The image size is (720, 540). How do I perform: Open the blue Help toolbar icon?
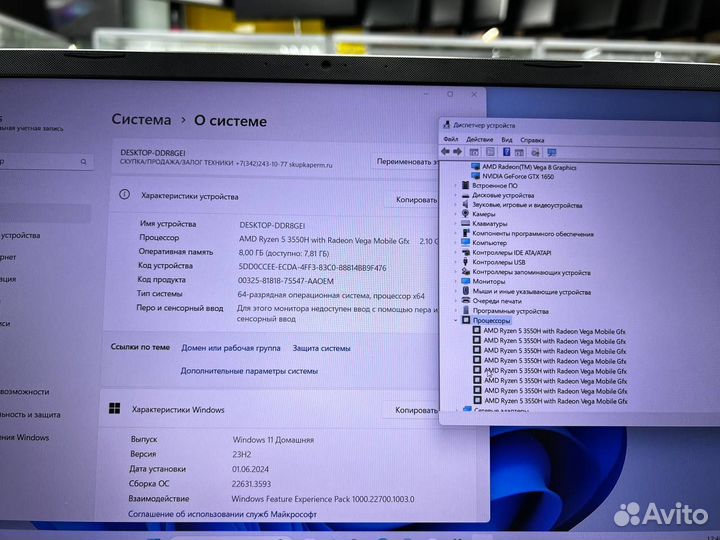tap(506, 152)
